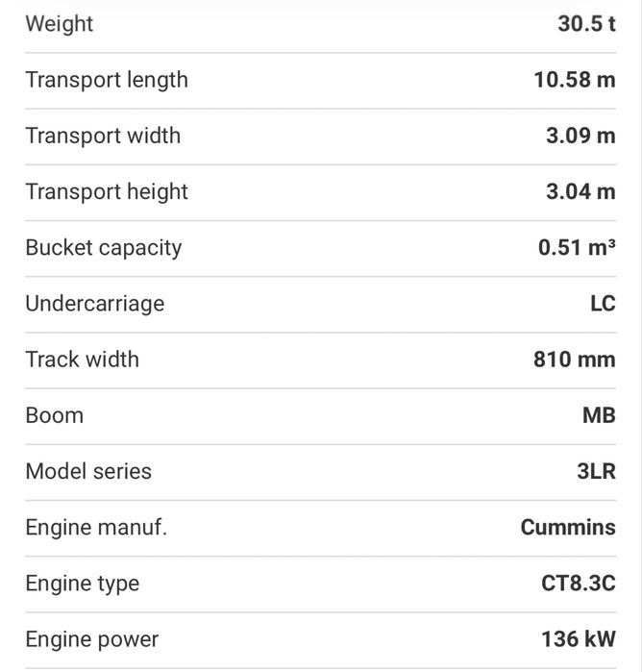The width and height of the screenshot is (642, 672).
Task: Click the 3LR model series value
Action: [x=596, y=471]
